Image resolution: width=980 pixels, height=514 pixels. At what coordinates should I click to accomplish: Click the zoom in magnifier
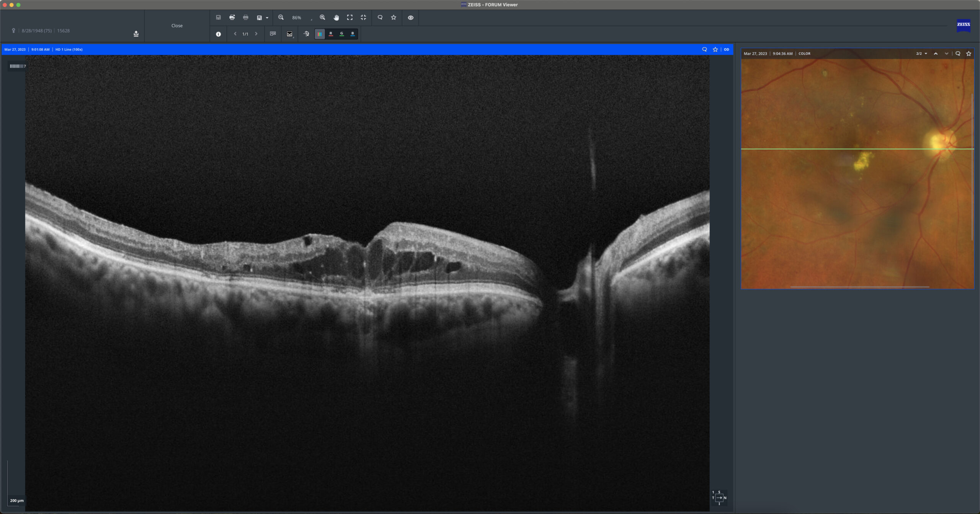322,18
